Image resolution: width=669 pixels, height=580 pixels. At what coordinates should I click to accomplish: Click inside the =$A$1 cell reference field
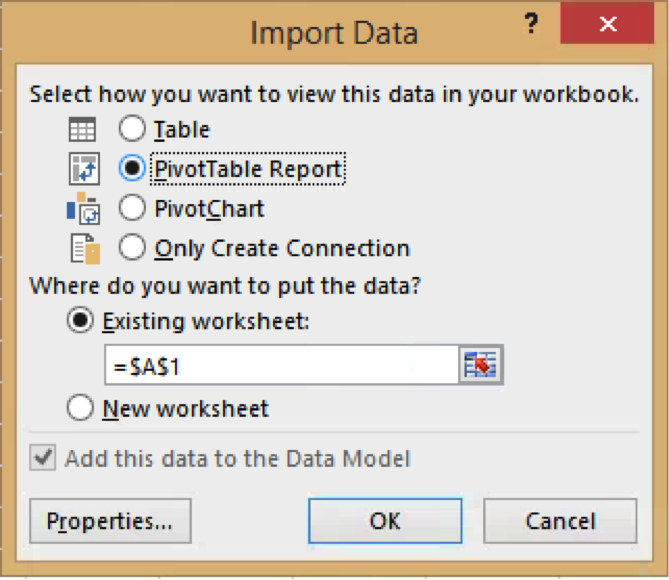[280, 366]
